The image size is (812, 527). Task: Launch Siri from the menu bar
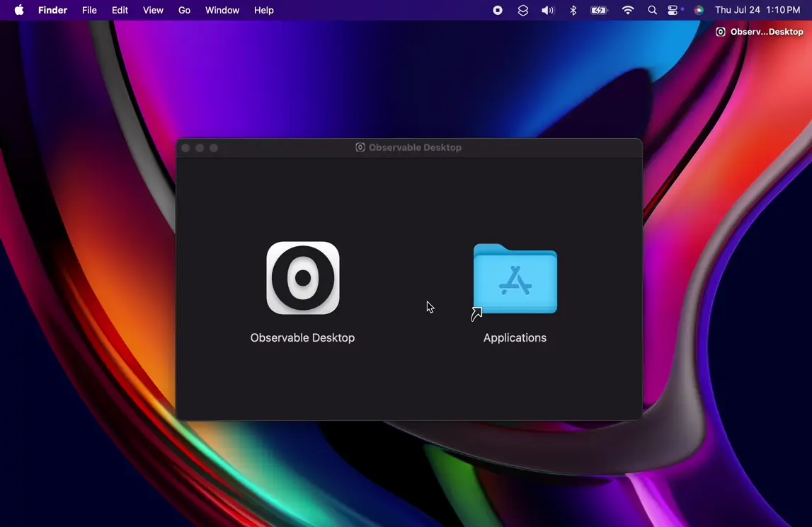(x=699, y=11)
